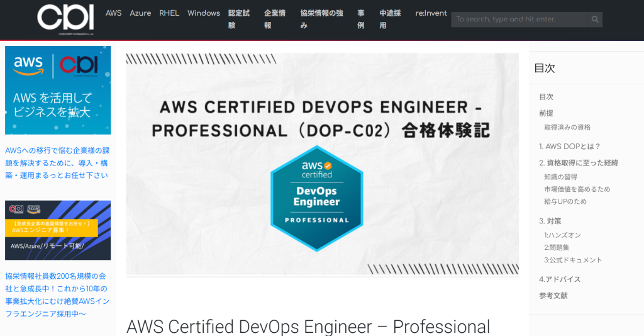Jump to 2. 資格取得に至った経緯 section

click(579, 163)
